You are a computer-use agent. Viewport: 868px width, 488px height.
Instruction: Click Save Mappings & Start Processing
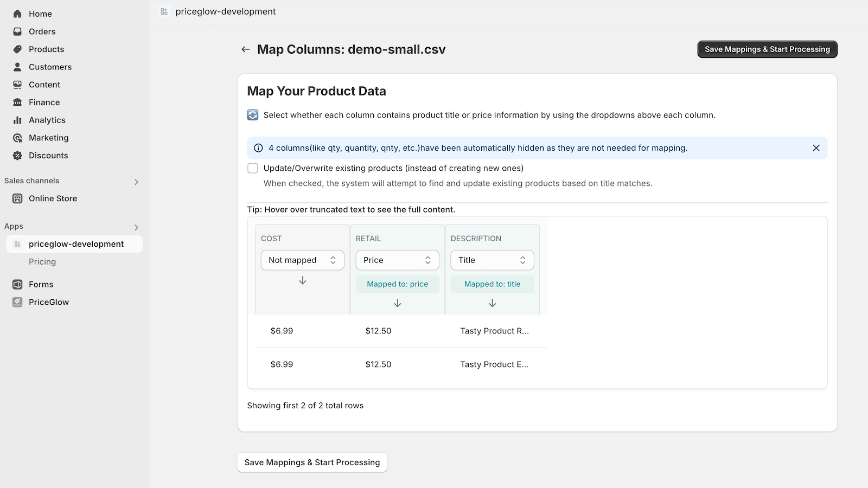pos(767,49)
